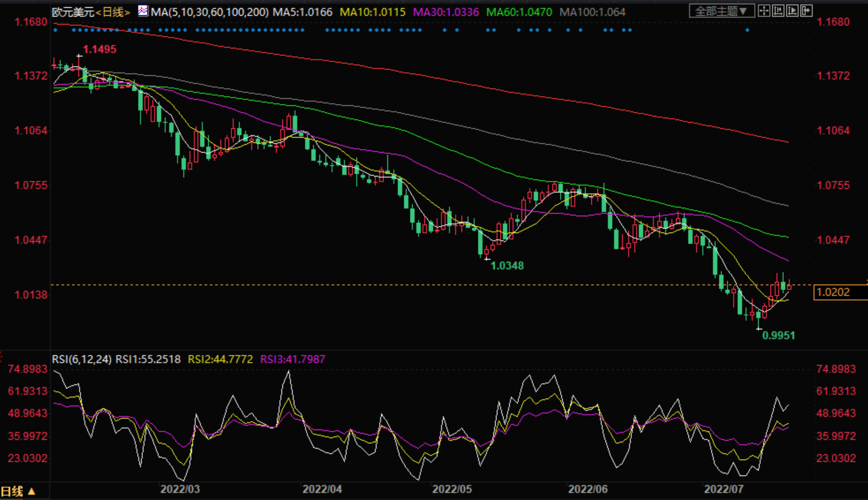Select the RSI2:44.7772 legend entry
The image size is (868, 500).
tap(220, 359)
